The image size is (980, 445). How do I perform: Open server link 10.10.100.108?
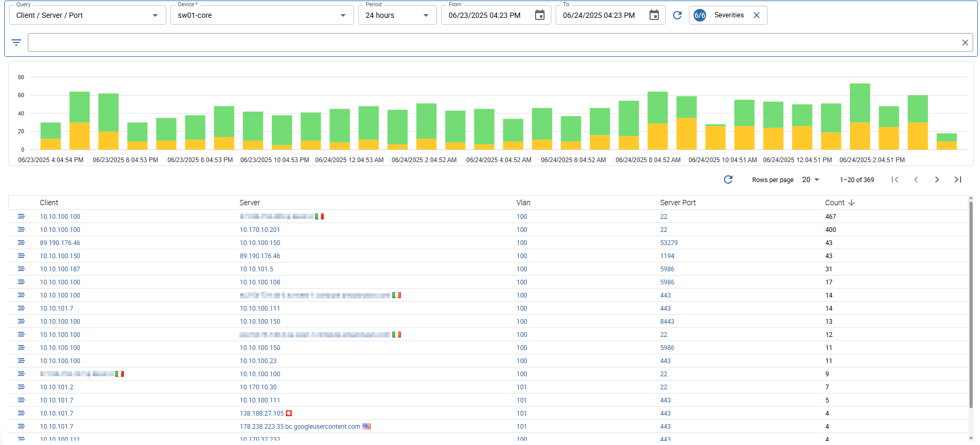pos(260,282)
